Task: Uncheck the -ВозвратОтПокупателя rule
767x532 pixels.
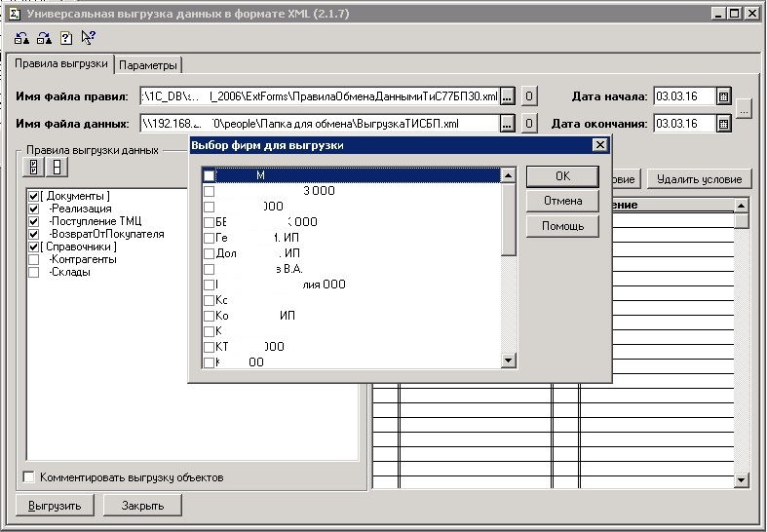Action: click(x=34, y=235)
